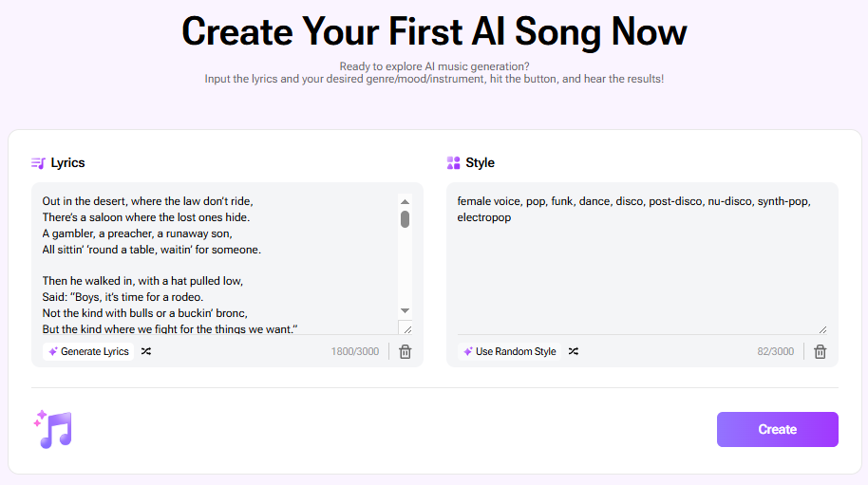This screenshot has width=868, height=485.
Task: Click the 1800/3000 lyrics character counter
Action: pos(355,352)
